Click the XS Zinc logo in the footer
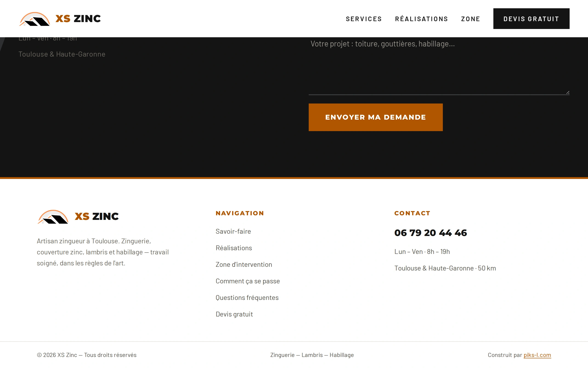 point(78,216)
